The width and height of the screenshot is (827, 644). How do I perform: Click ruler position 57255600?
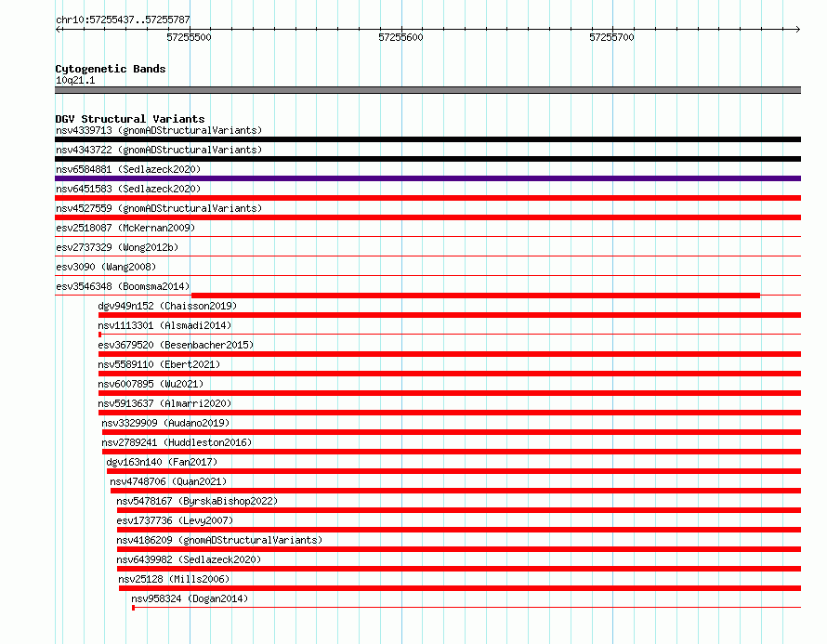click(x=400, y=37)
